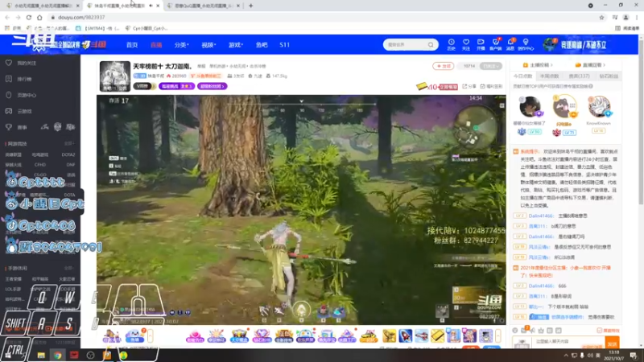This screenshot has width=644, height=362.
Task: Open the Creator Center lightbulb icon
Action: point(526,43)
